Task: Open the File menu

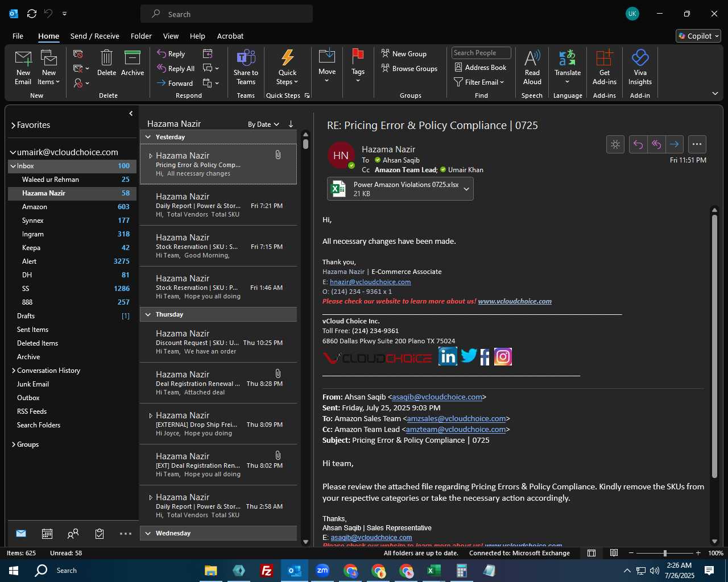Action: click(x=18, y=36)
